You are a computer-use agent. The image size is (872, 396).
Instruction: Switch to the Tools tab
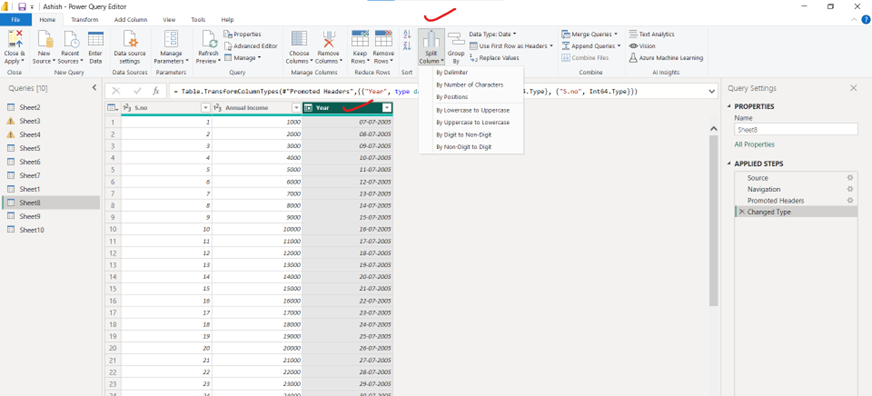198,19
